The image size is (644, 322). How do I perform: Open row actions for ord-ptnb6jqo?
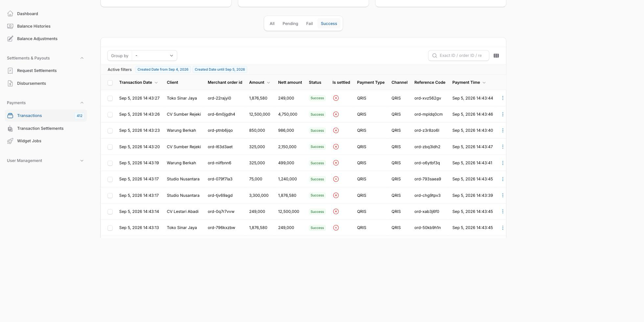pyautogui.click(x=503, y=130)
